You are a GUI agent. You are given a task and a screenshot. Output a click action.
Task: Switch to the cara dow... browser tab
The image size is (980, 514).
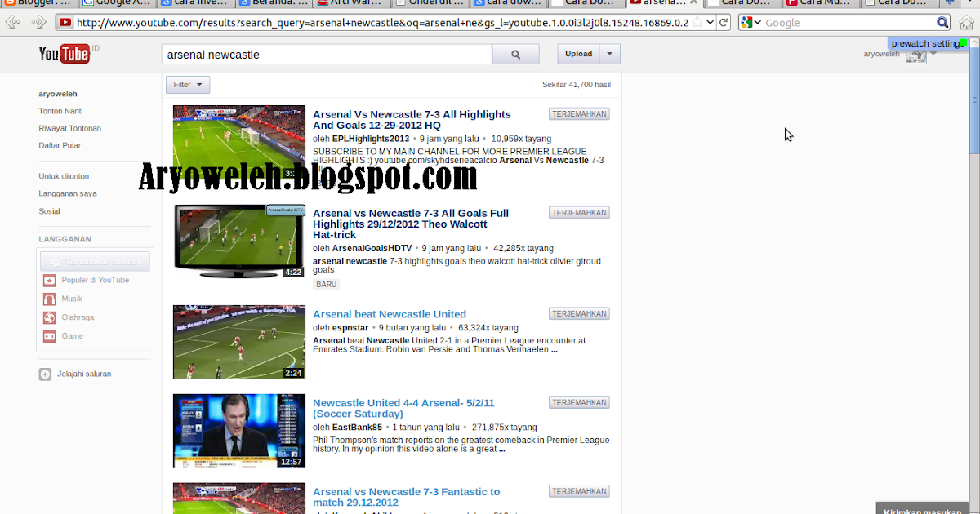tap(510, 2)
